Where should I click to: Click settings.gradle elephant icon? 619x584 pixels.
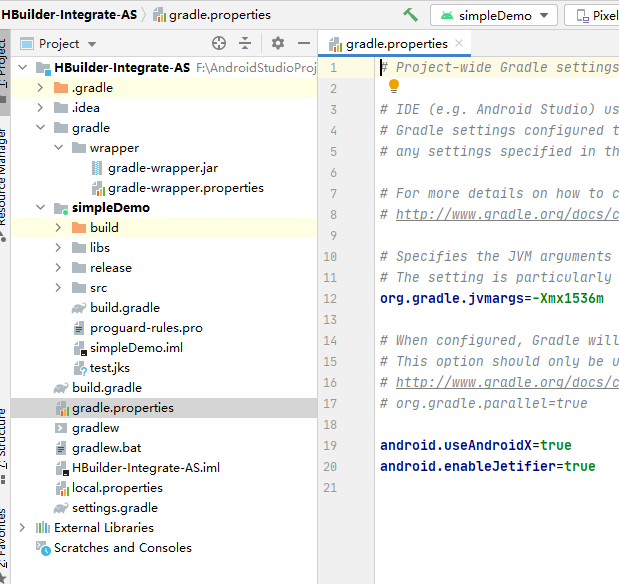click(x=61, y=508)
